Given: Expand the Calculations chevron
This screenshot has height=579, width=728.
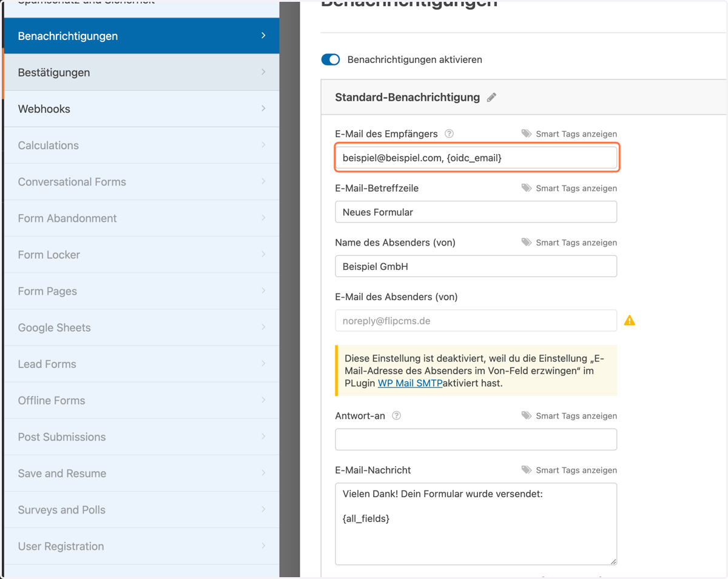Looking at the screenshot, I should [x=263, y=145].
